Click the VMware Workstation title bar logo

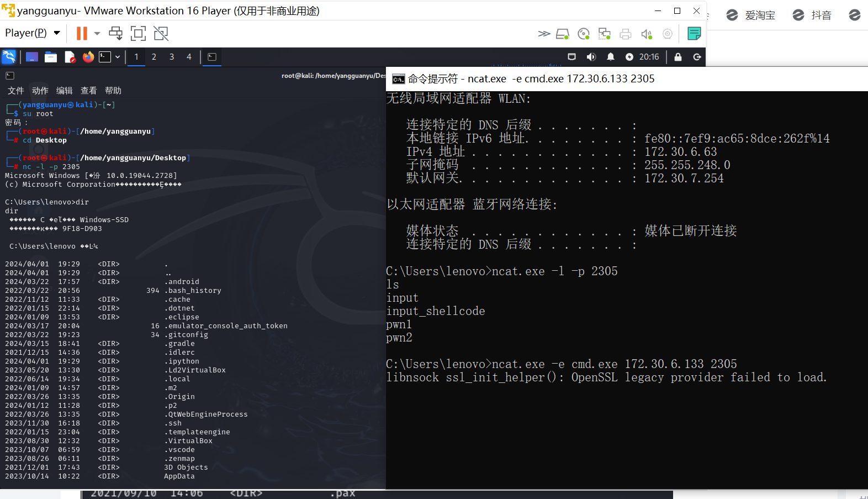8,10
